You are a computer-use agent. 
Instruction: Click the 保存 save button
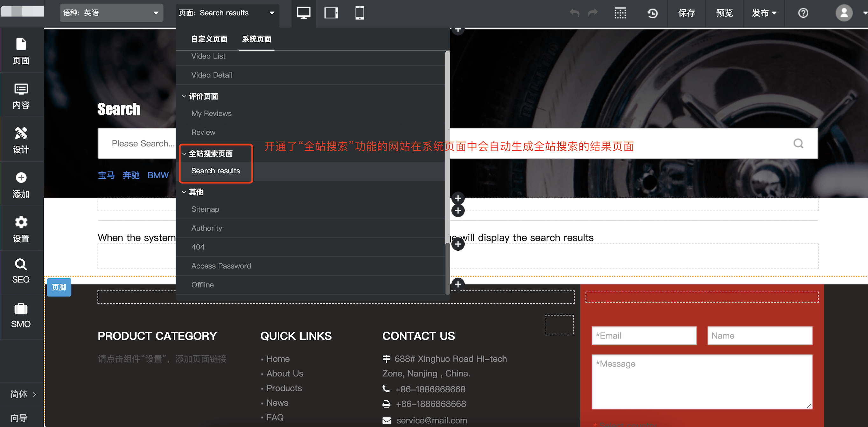click(x=686, y=13)
